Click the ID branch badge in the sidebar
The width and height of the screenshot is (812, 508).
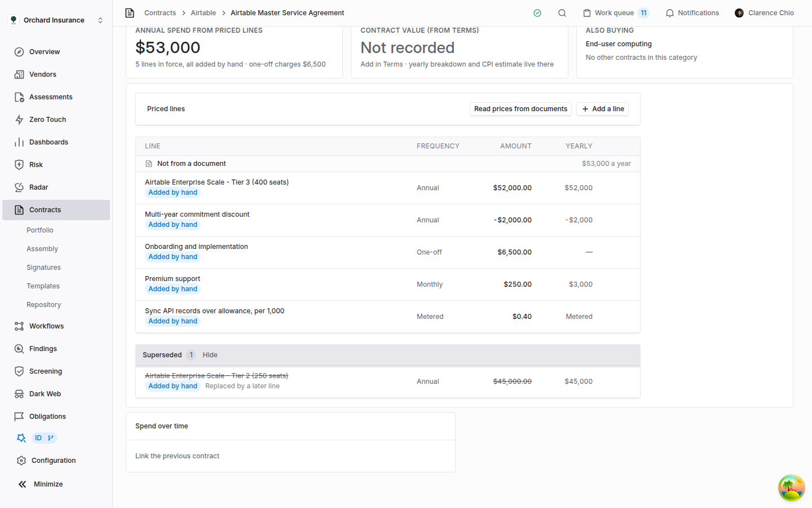coord(44,438)
